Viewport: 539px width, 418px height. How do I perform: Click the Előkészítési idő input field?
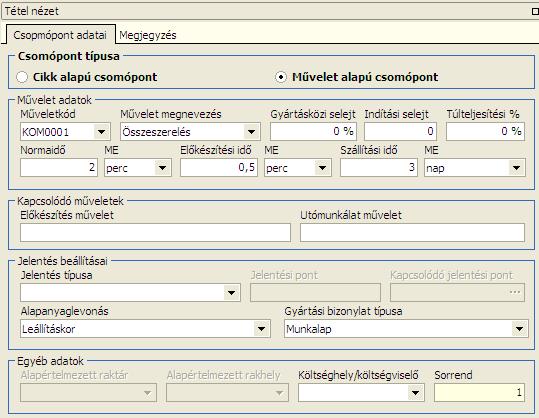pos(219,168)
